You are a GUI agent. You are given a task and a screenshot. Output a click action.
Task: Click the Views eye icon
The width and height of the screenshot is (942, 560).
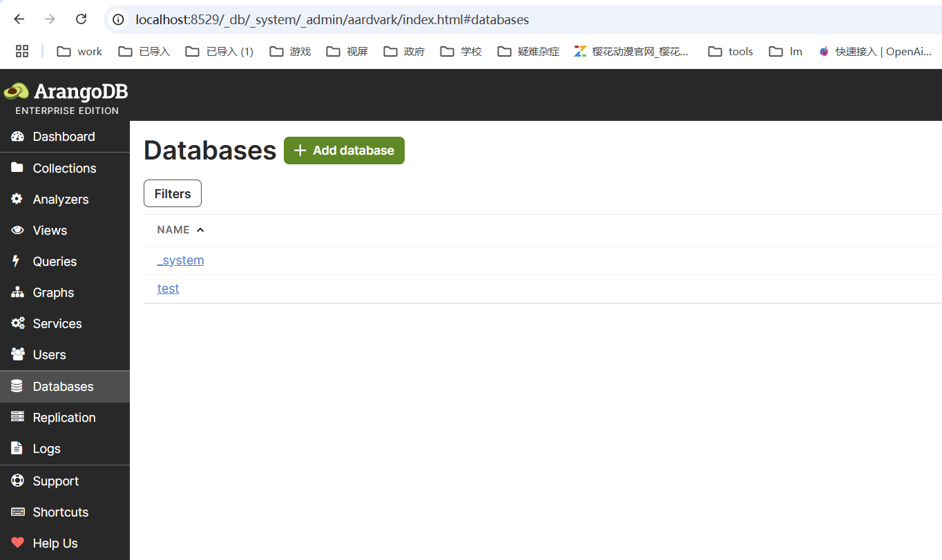pos(17,230)
